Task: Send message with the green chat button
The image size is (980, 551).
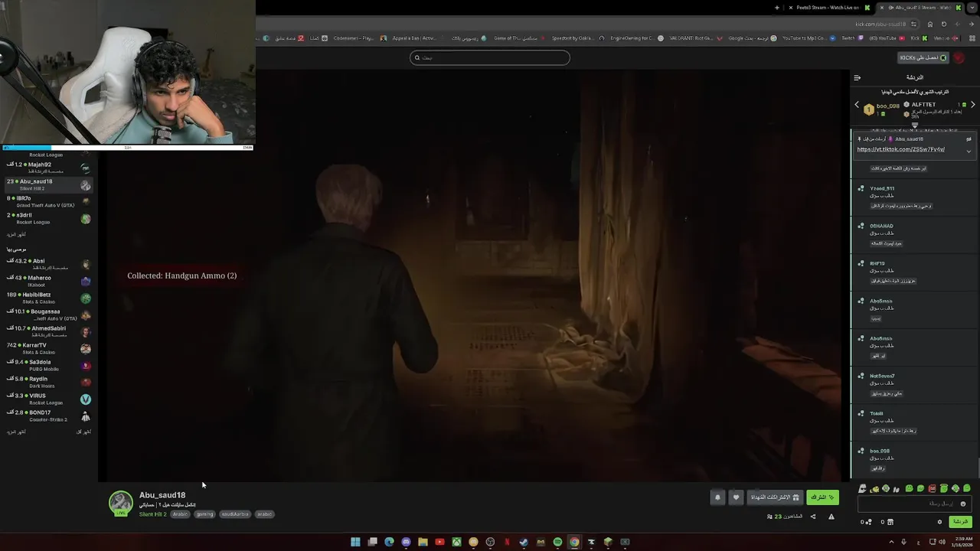Action: [x=960, y=522]
